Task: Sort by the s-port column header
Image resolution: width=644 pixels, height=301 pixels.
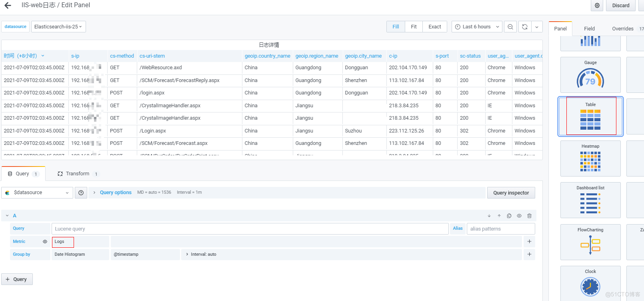Action: pos(442,56)
